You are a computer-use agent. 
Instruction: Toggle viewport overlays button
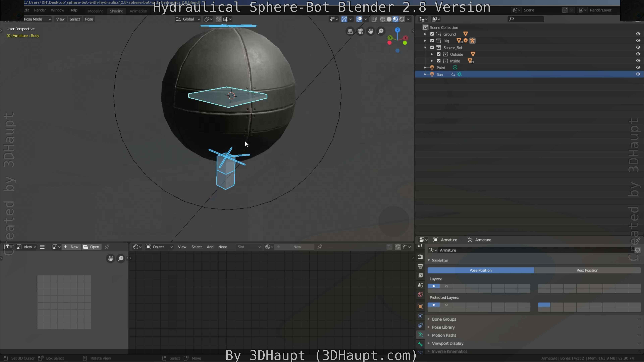(x=359, y=19)
